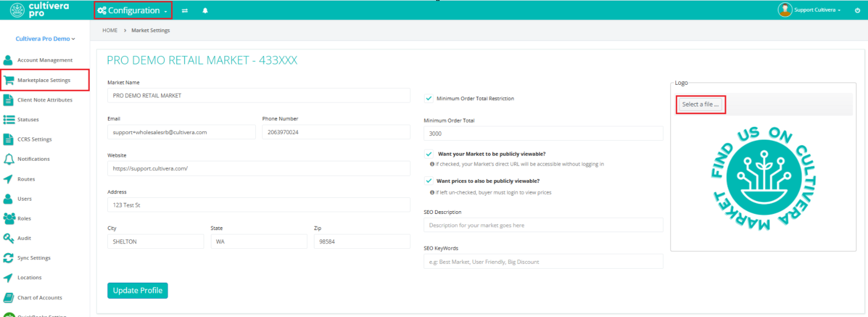Click the info icon under publicly viewable prices
Image resolution: width=868 pixels, height=317 pixels.
(432, 192)
